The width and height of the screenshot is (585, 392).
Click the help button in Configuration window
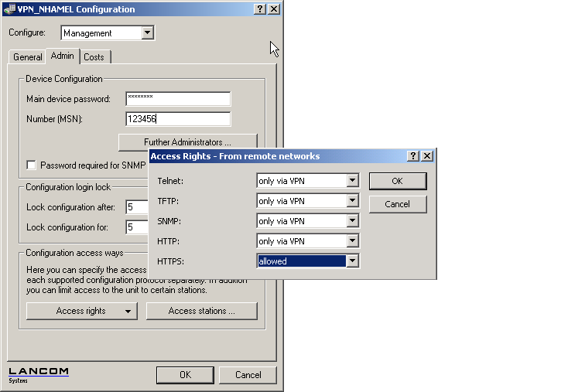260,9
